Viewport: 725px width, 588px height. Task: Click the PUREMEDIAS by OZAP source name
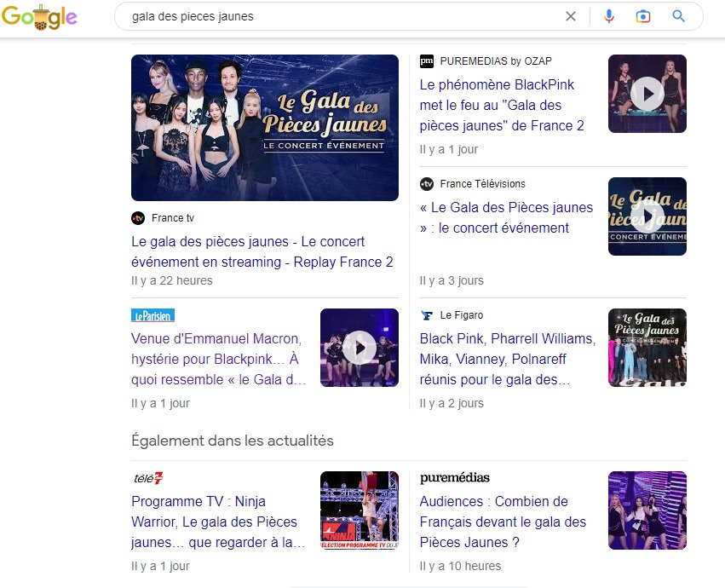[x=496, y=61]
